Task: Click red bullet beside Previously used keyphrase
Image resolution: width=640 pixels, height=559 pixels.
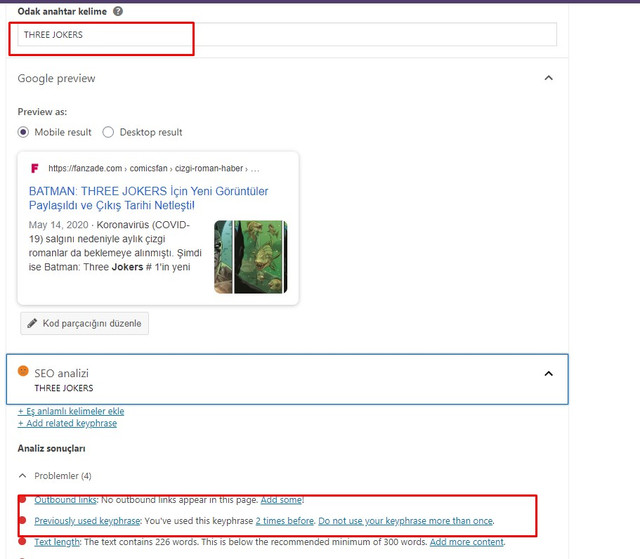Action: click(22, 520)
